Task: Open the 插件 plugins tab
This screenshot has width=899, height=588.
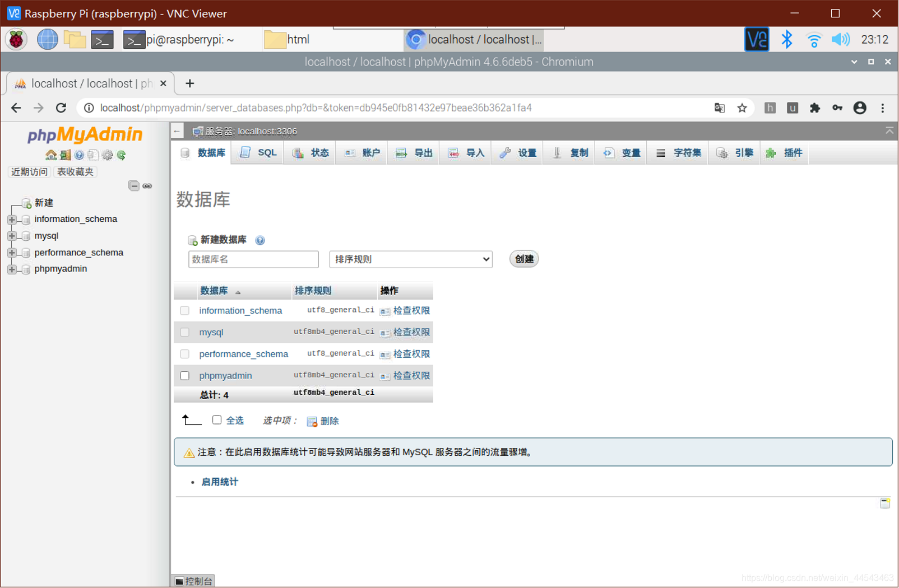Action: (x=785, y=153)
